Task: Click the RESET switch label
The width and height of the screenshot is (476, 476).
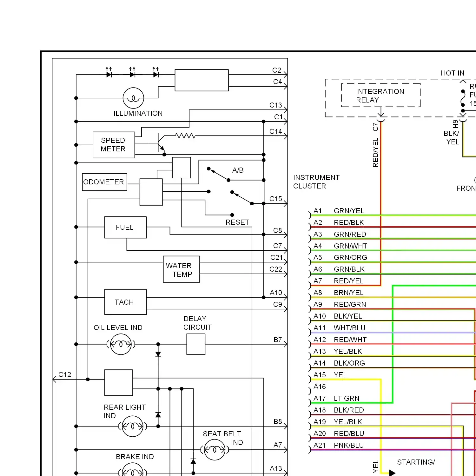Action: click(x=237, y=222)
